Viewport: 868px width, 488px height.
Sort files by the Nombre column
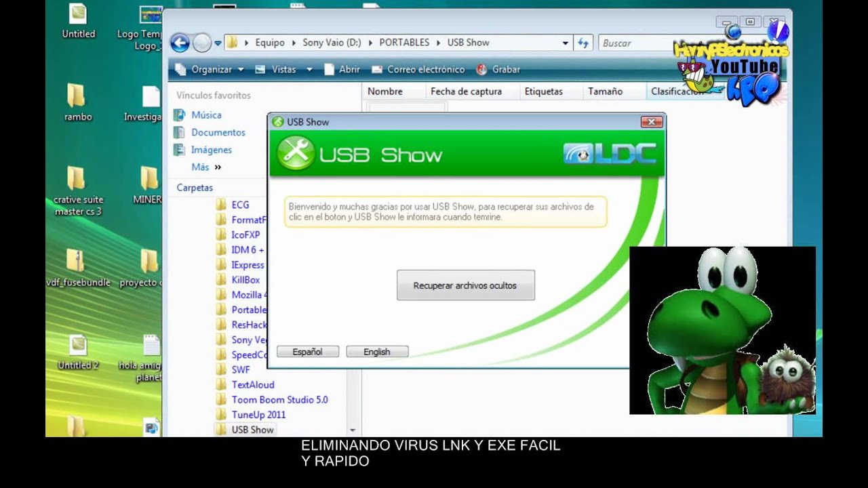click(x=385, y=91)
